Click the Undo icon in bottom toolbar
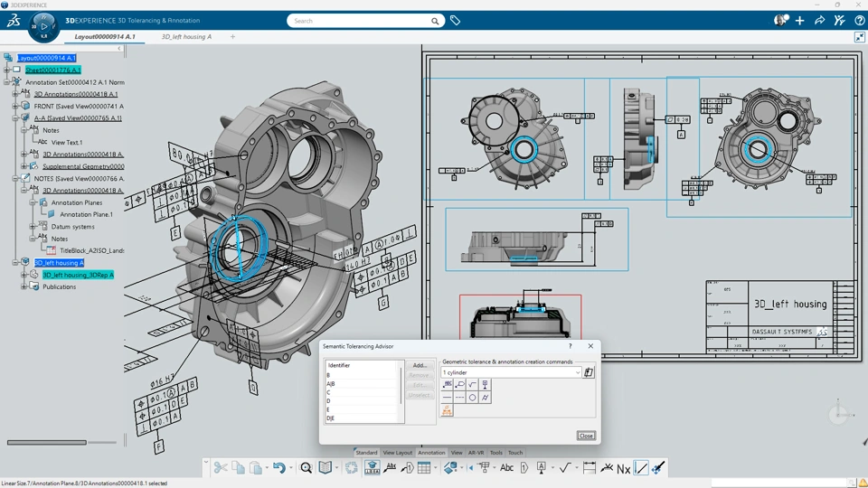Viewport: 868px width, 488px height. coord(279,467)
